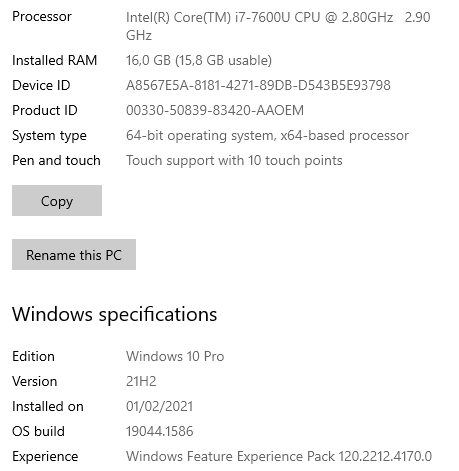Click the Product ID value
The image size is (459, 471).
tap(215, 110)
